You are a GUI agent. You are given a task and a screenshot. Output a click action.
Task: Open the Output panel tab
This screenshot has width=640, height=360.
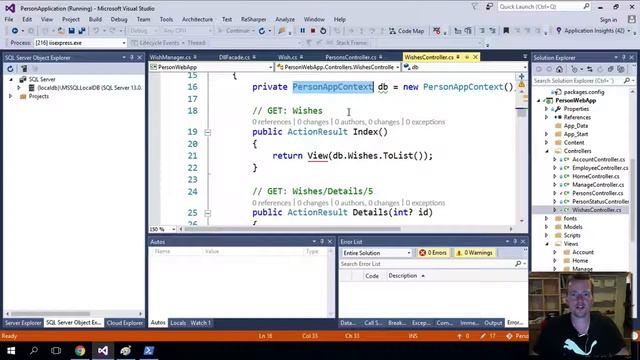[493, 323]
